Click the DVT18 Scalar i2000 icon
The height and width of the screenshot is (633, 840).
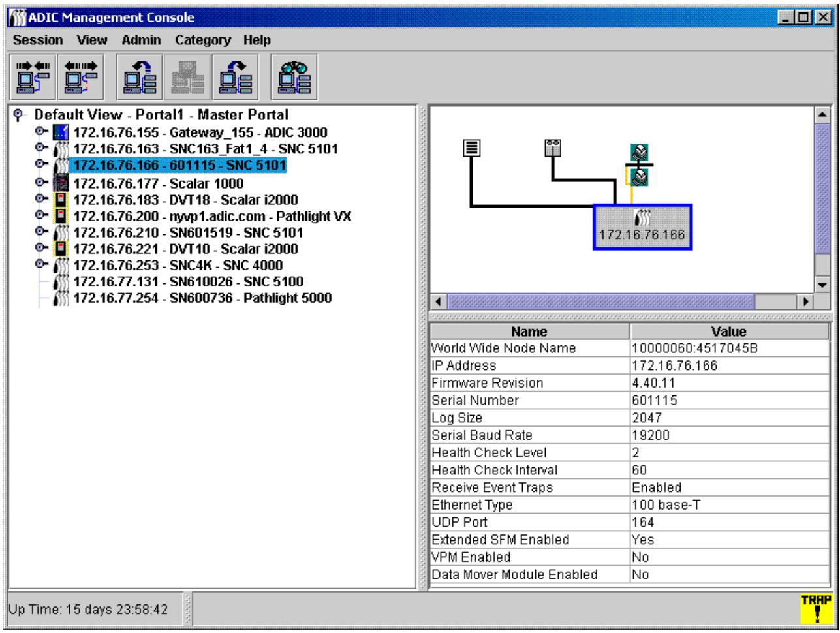click(60, 199)
